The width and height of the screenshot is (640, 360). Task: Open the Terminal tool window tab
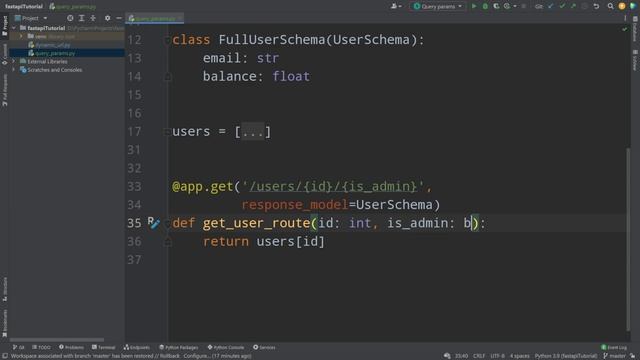[x=103, y=347]
